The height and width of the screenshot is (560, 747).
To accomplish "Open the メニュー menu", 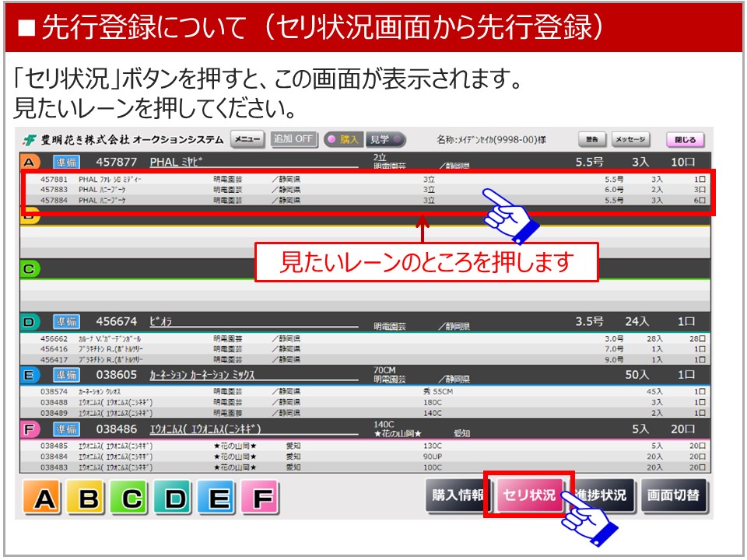I will 247,139.
